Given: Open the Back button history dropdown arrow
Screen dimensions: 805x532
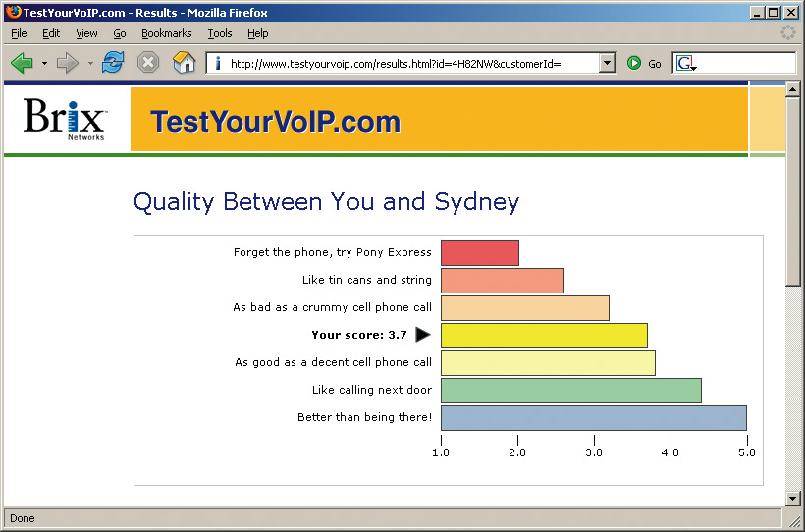Looking at the screenshot, I should (x=44, y=64).
